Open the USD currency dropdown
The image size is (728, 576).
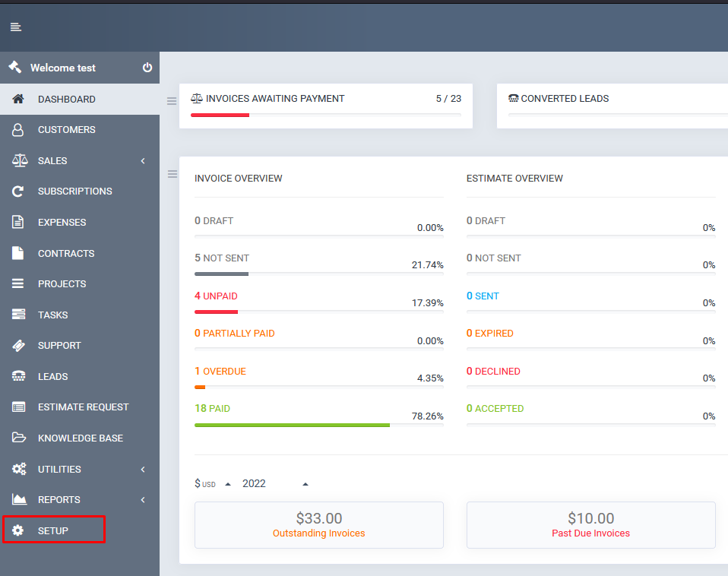click(213, 484)
